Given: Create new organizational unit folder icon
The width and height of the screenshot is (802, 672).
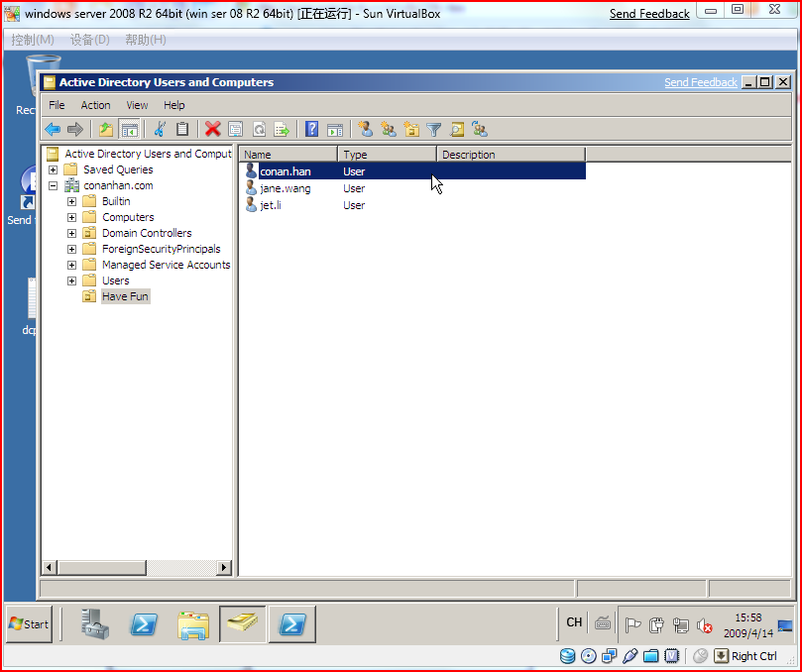Looking at the screenshot, I should (x=411, y=130).
